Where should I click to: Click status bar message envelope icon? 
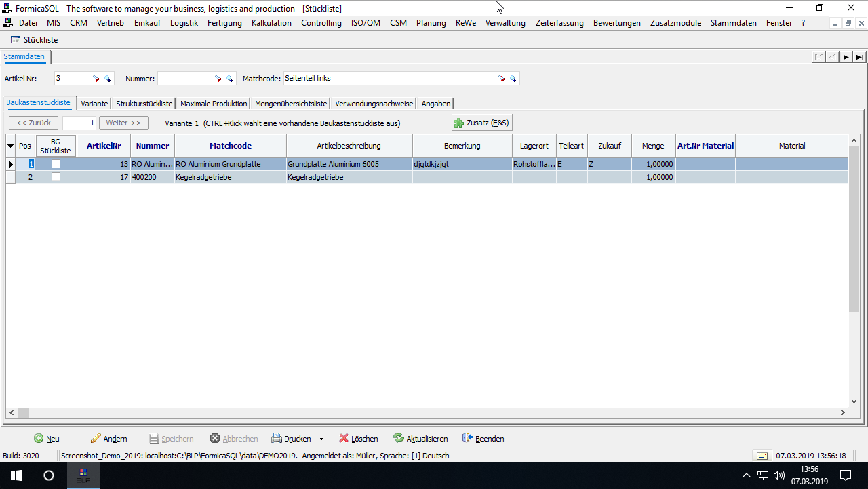pyautogui.click(x=762, y=456)
